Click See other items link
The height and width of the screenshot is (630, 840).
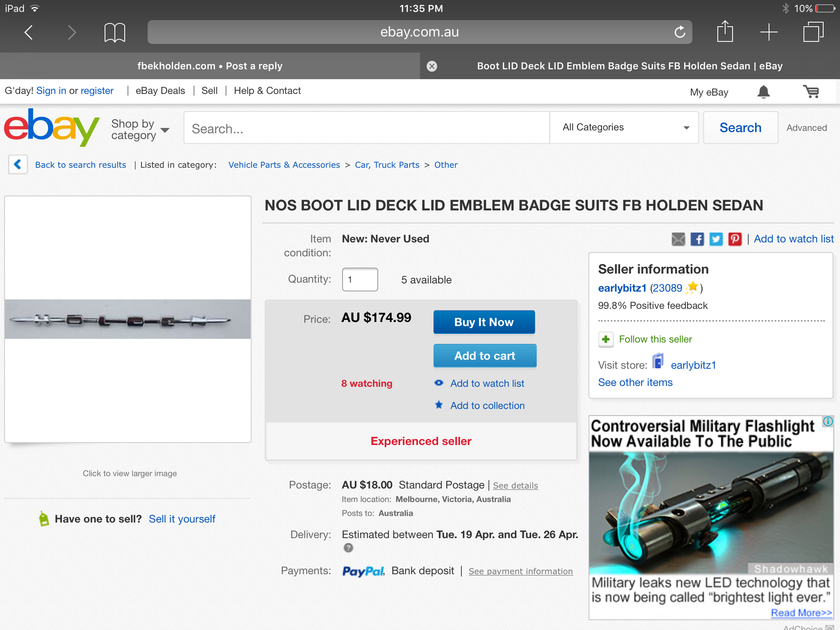[635, 382]
